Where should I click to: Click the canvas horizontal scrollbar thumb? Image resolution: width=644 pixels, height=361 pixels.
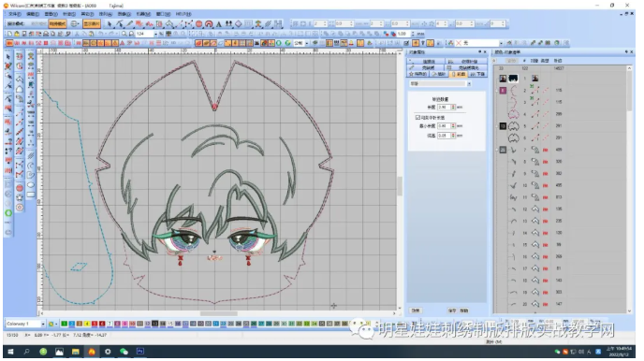click(218, 313)
